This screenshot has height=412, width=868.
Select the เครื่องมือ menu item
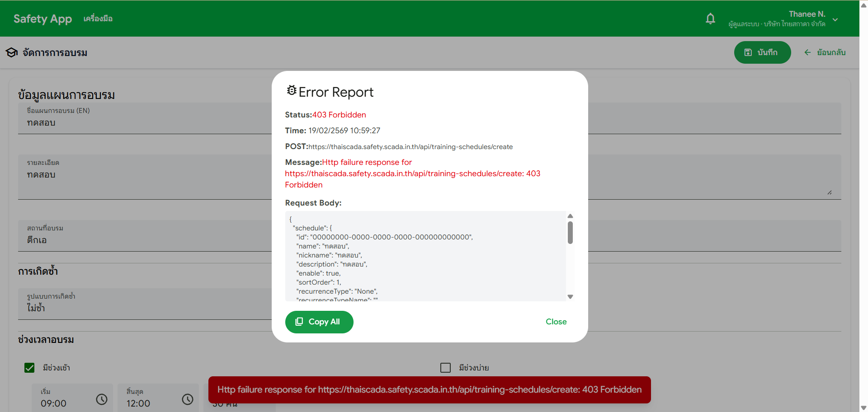(98, 19)
